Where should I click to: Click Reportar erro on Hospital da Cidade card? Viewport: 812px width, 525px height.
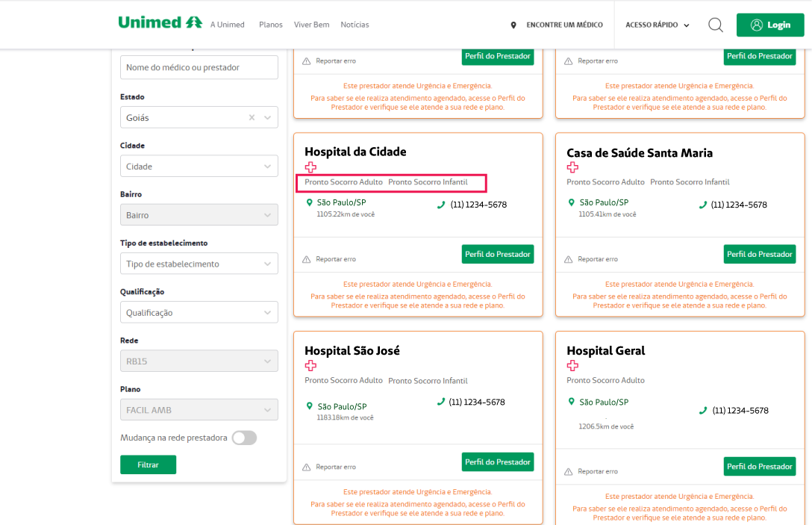(336, 259)
